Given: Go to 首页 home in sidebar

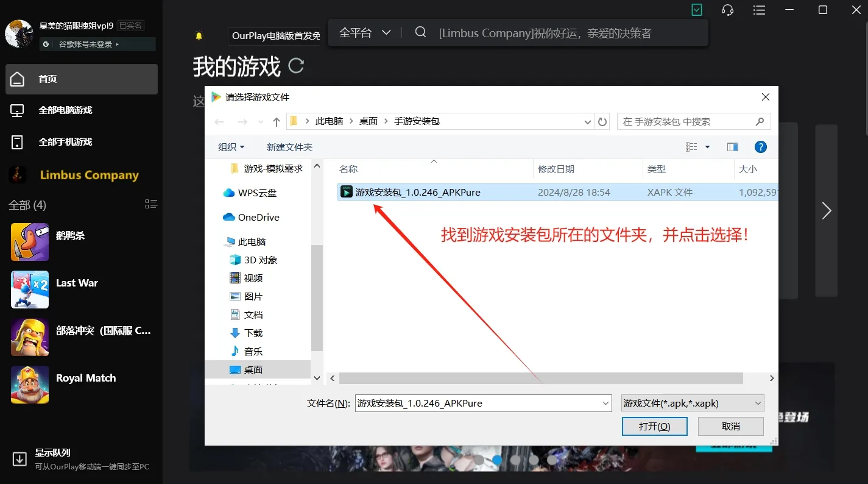Looking at the screenshot, I should click(x=82, y=79).
